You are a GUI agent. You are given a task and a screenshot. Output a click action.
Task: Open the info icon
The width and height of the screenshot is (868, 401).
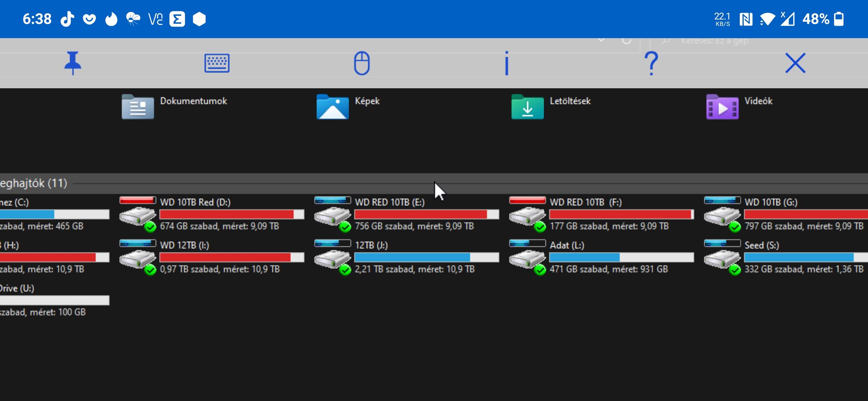[x=507, y=63]
